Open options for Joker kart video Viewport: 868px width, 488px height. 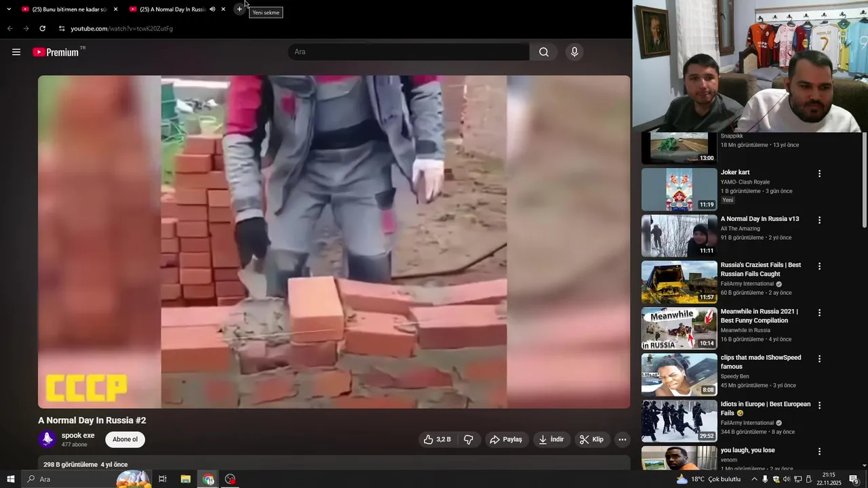coord(819,174)
